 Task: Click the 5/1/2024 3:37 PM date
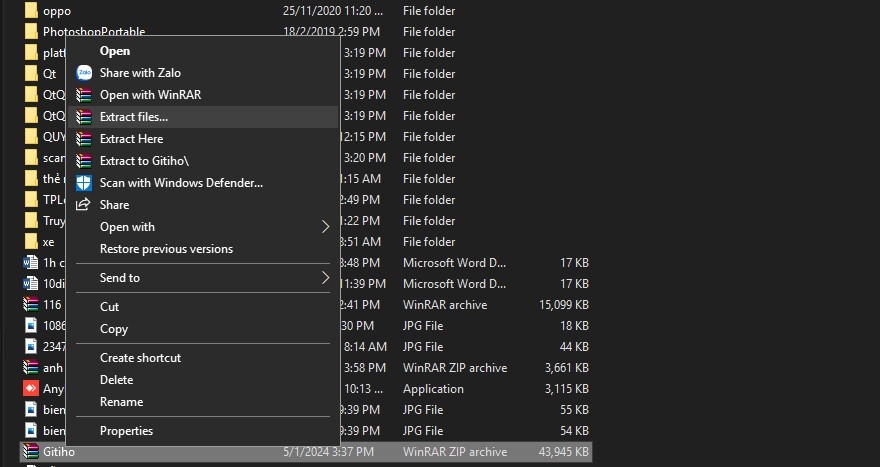click(x=328, y=451)
